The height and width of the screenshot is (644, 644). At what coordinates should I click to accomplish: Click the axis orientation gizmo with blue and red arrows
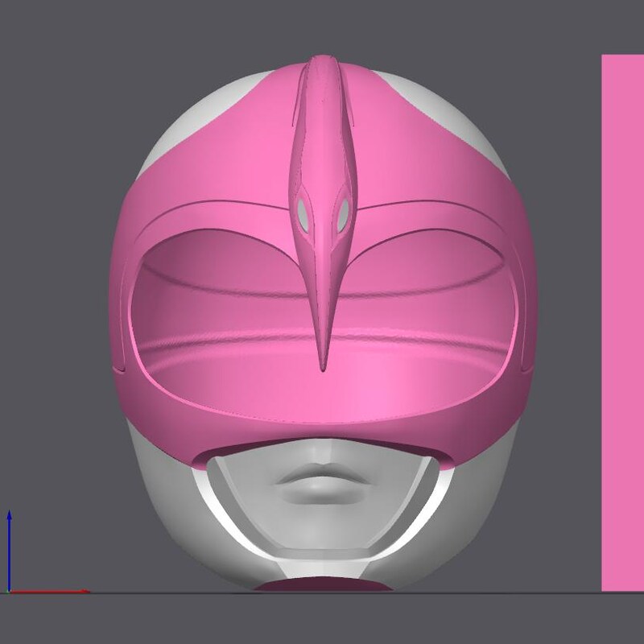[x=47, y=551]
